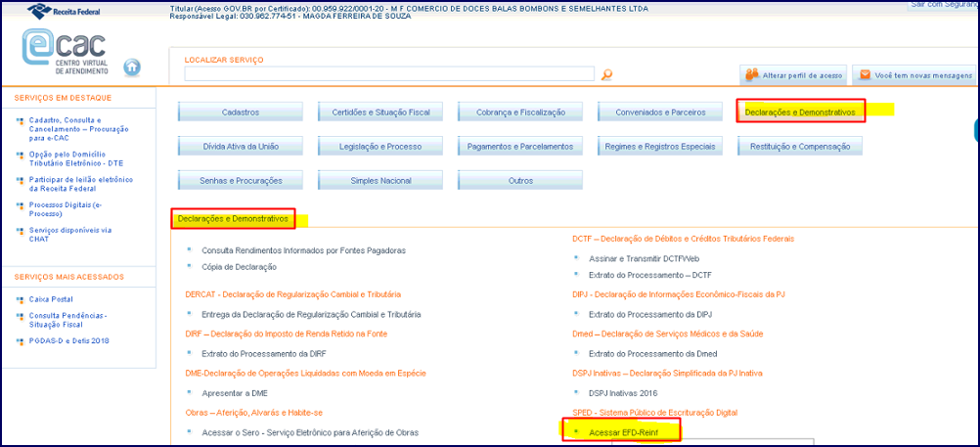This screenshot has height=447, width=980.
Task: Select Simples Nacional category
Action: pyautogui.click(x=380, y=181)
